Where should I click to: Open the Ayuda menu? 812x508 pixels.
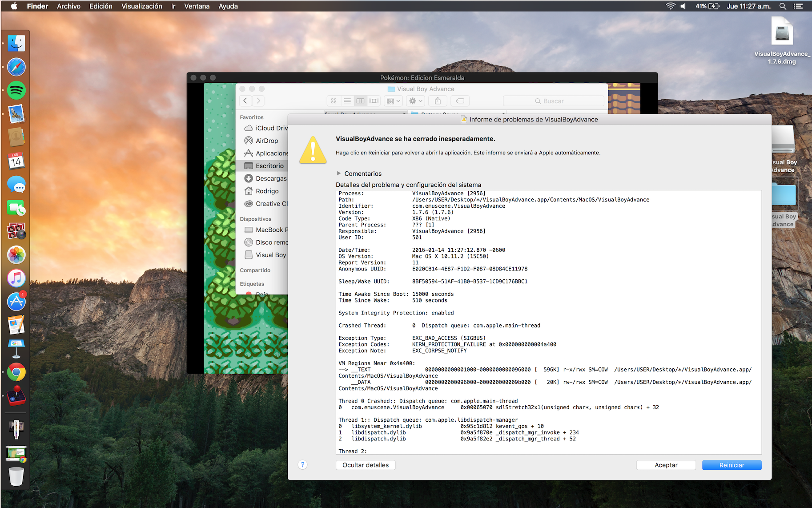228,6
